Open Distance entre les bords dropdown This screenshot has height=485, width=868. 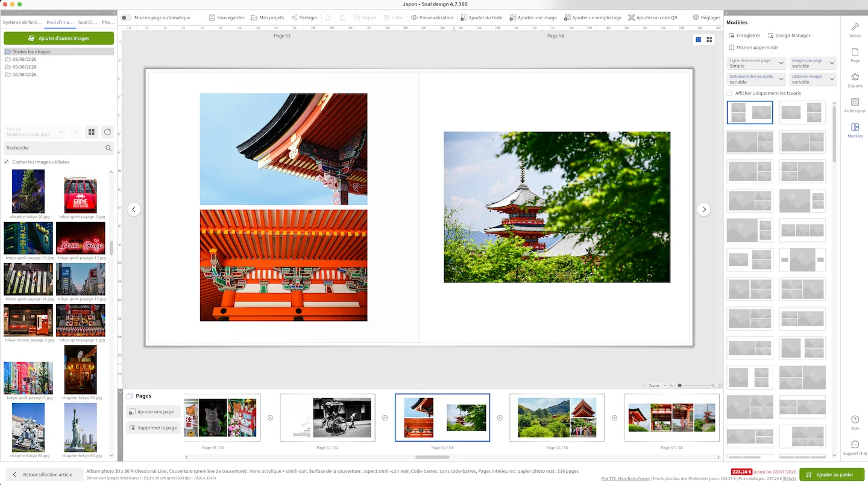pyautogui.click(x=756, y=79)
